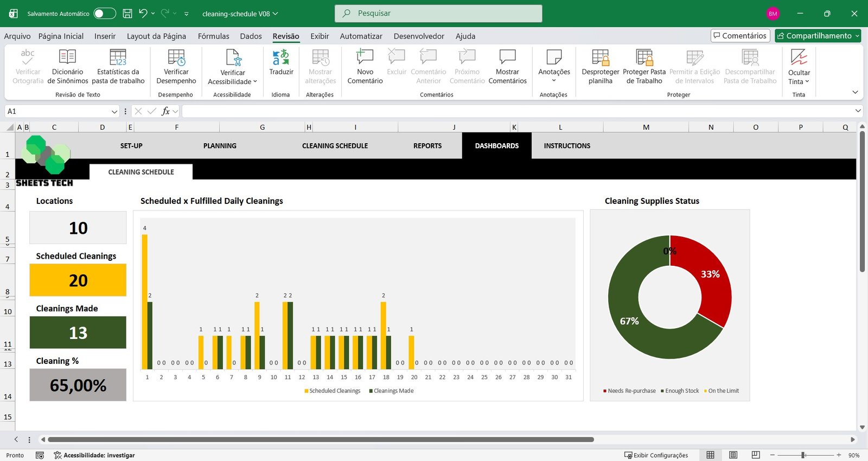Screen dimensions: 868x461
Task: Go to the REPORTS sheet navigation button
Action: tap(427, 146)
